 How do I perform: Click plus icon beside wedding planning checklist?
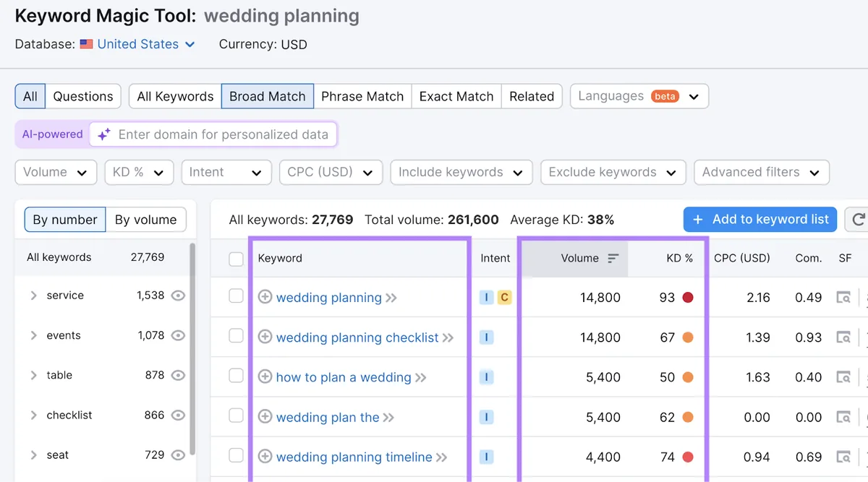265,337
